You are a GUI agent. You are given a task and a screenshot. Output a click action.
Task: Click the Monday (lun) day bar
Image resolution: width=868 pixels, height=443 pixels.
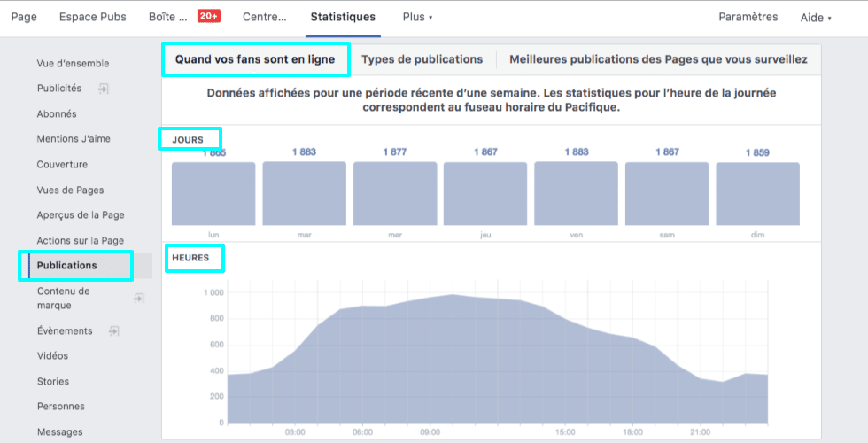[x=213, y=193]
